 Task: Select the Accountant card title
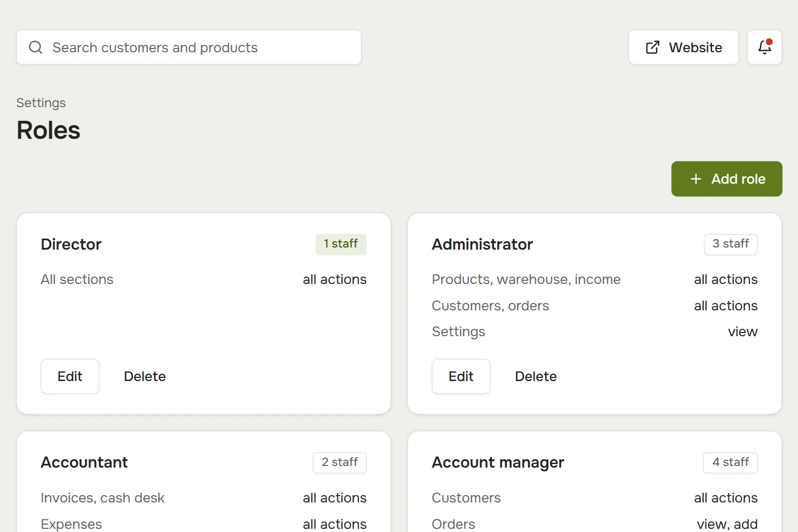coord(84,462)
